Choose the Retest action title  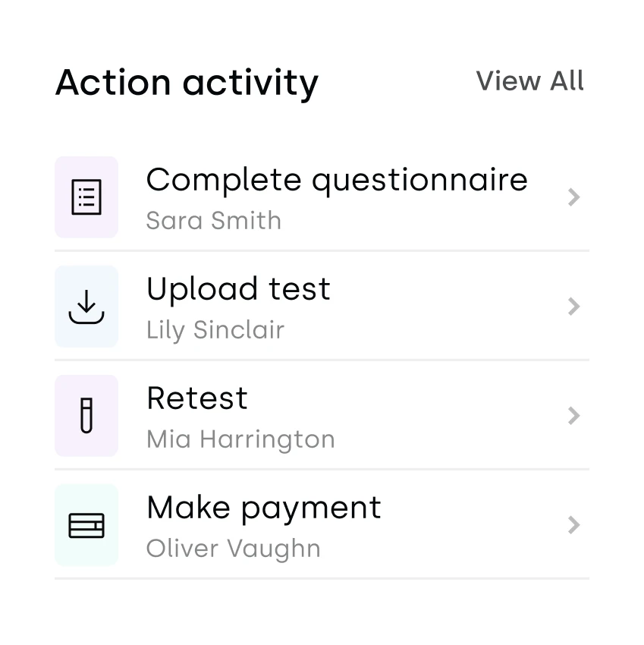coord(197,398)
